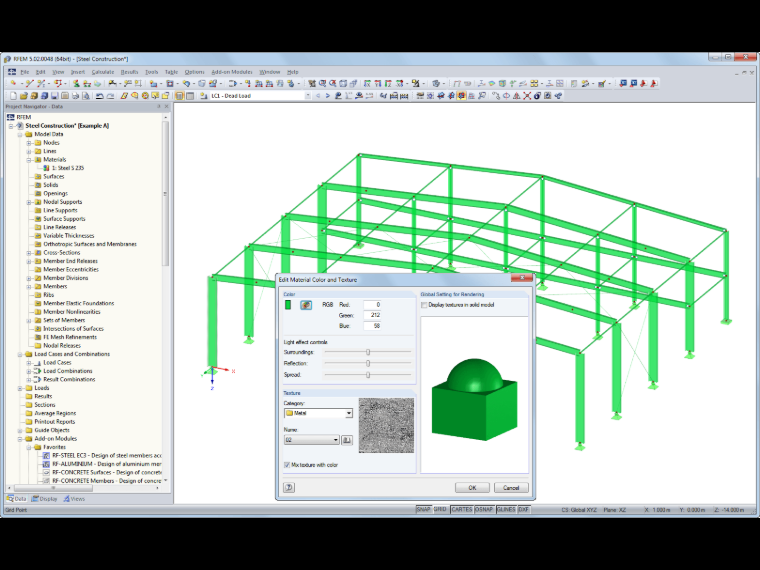Toggle GLINES in status bar
Viewport: 760px width, 570px height.
[506, 509]
